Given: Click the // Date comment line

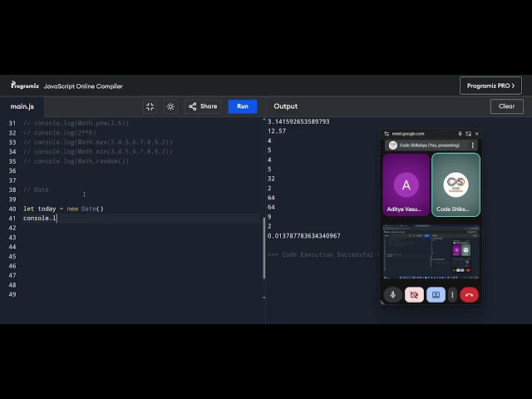Looking at the screenshot, I should [x=36, y=190].
